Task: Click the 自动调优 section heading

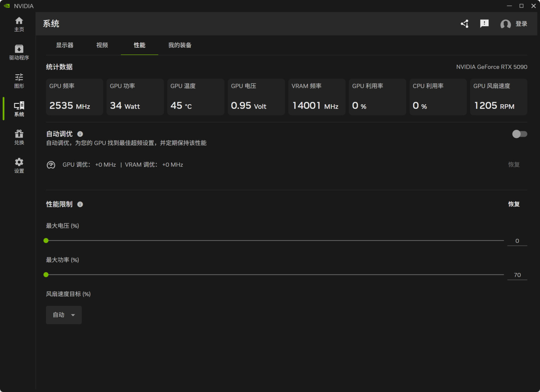Action: (x=59, y=134)
